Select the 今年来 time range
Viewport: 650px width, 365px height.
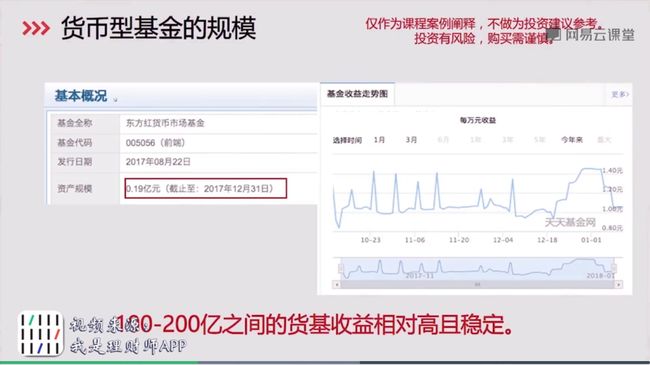[572, 140]
